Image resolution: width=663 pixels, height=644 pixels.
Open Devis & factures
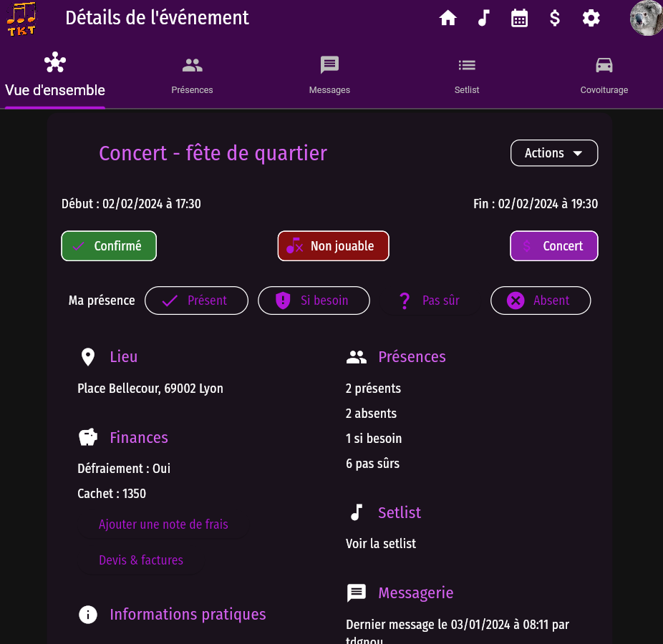coord(141,560)
